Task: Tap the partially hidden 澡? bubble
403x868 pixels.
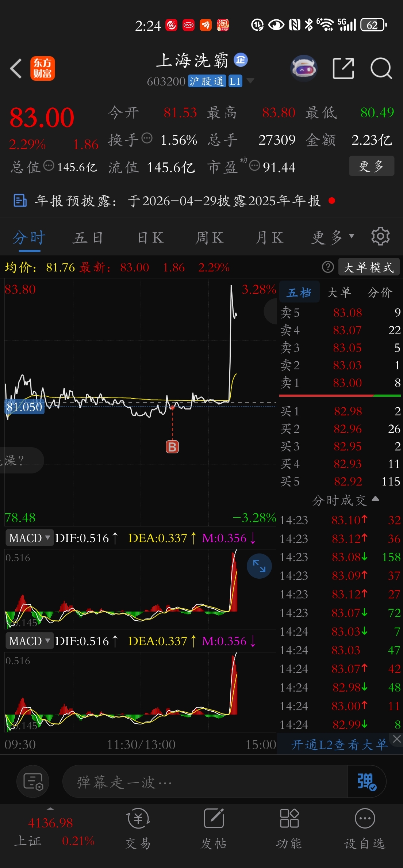Action: click(21, 460)
